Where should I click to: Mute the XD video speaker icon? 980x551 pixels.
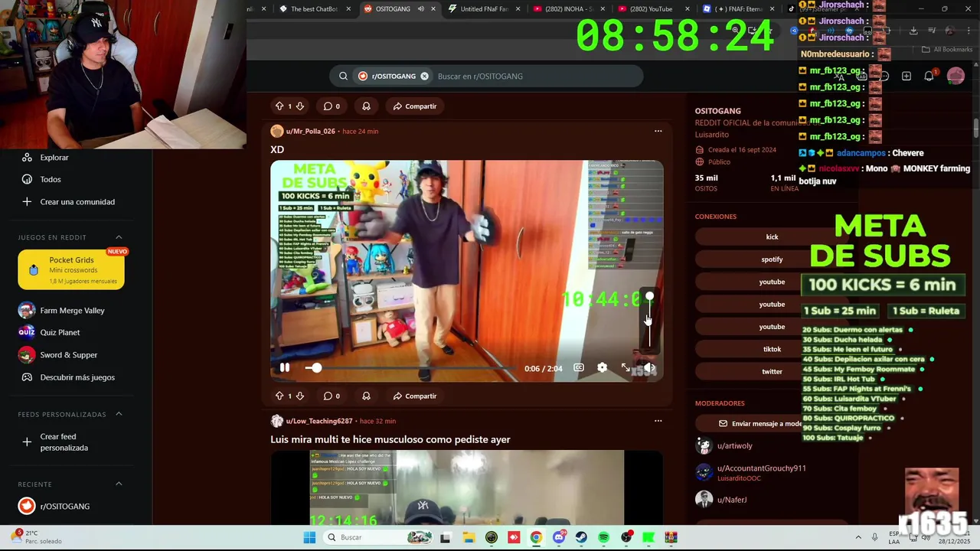649,368
